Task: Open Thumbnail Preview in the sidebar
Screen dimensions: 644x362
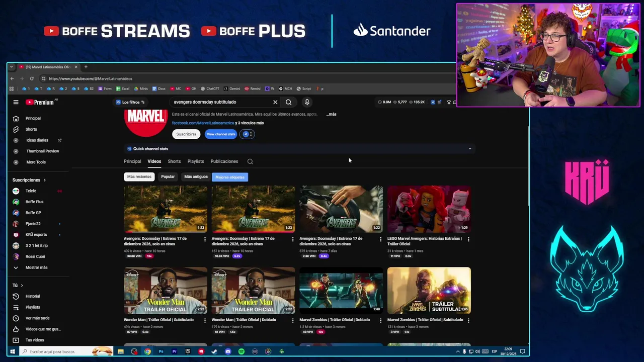Action: [42, 151]
